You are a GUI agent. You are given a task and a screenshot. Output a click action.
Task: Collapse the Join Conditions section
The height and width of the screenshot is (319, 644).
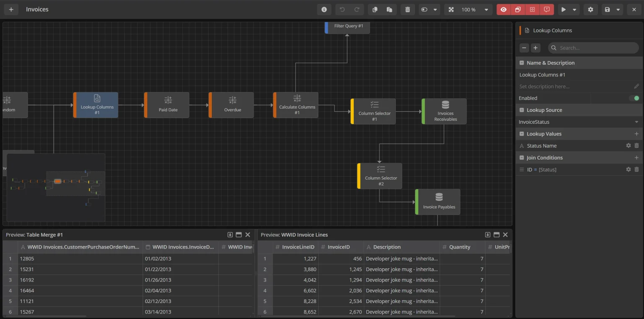522,158
